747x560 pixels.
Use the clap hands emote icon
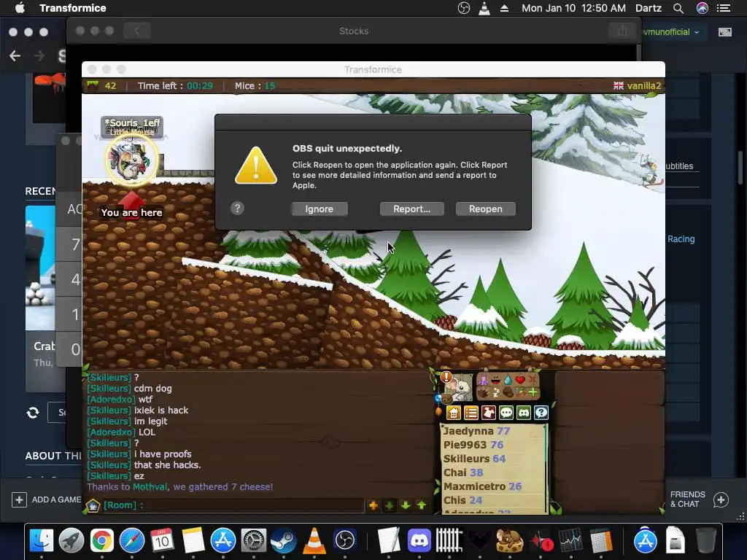pyautogui.click(x=483, y=393)
